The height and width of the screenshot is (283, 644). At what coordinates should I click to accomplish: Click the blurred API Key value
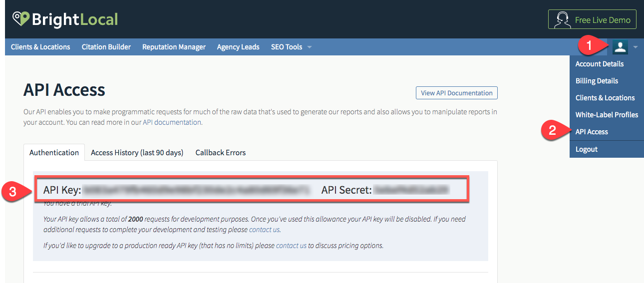coord(196,190)
